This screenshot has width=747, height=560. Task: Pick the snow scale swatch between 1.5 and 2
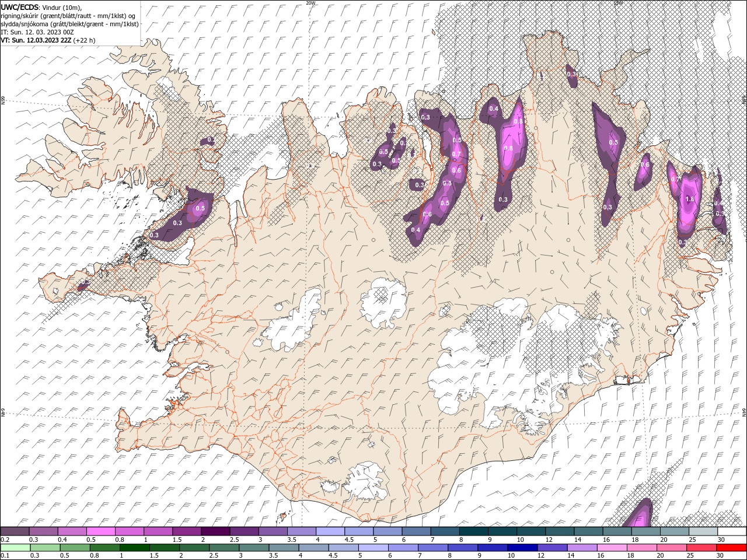[187, 531]
